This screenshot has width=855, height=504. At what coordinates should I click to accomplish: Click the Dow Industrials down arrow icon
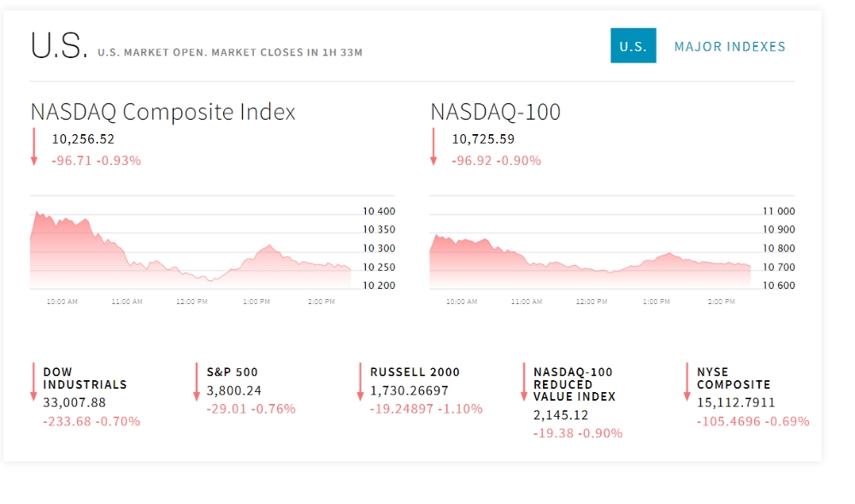click(x=34, y=381)
